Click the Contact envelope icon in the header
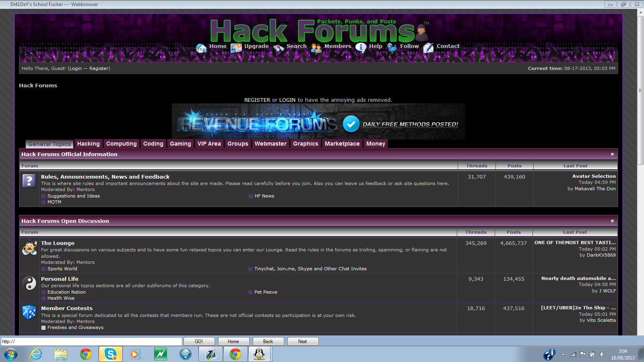Viewport: 644px width, 362px height. click(x=428, y=48)
